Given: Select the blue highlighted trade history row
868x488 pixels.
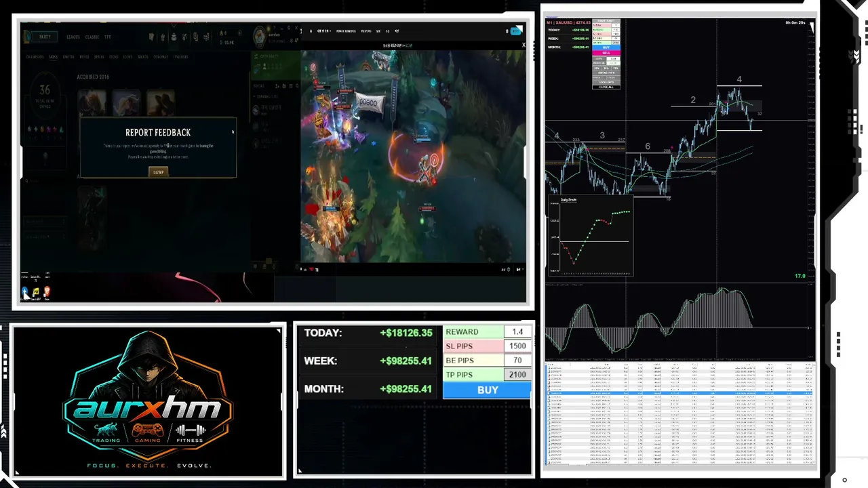Looking at the screenshot, I should click(679, 393).
